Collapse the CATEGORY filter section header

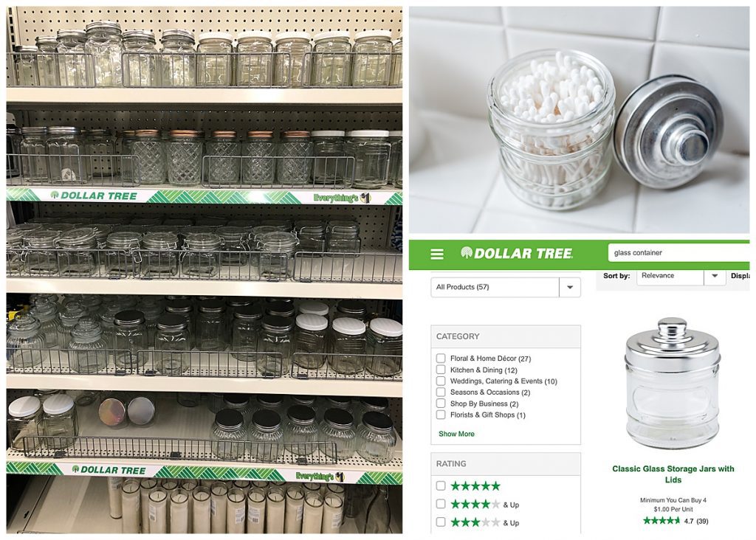click(x=505, y=336)
